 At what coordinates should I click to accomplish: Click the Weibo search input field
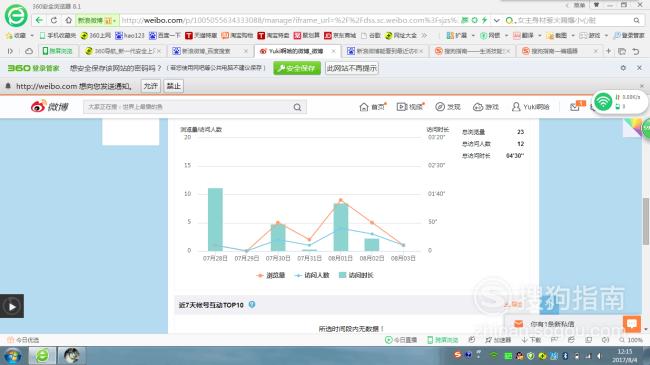(x=187, y=107)
